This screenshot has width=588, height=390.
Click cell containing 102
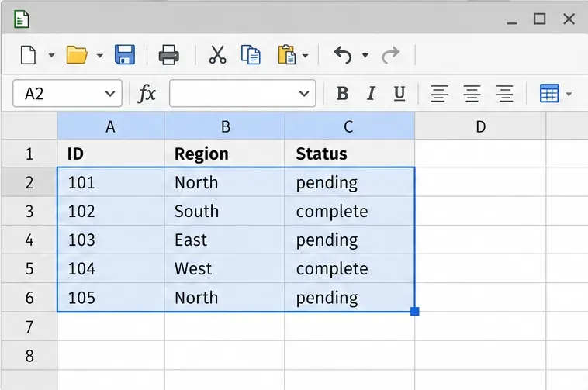tap(111, 211)
